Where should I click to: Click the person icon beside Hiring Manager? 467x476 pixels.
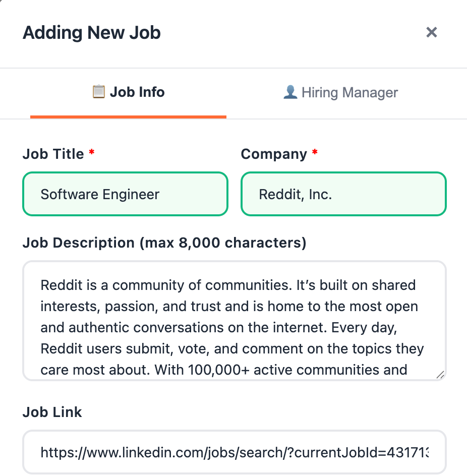(x=290, y=92)
